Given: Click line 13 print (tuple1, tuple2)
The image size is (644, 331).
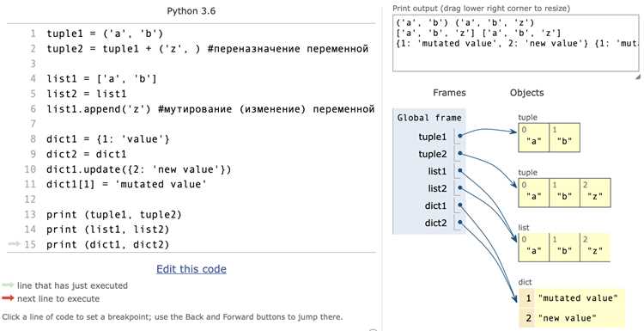Looking at the screenshot, I should point(113,215).
